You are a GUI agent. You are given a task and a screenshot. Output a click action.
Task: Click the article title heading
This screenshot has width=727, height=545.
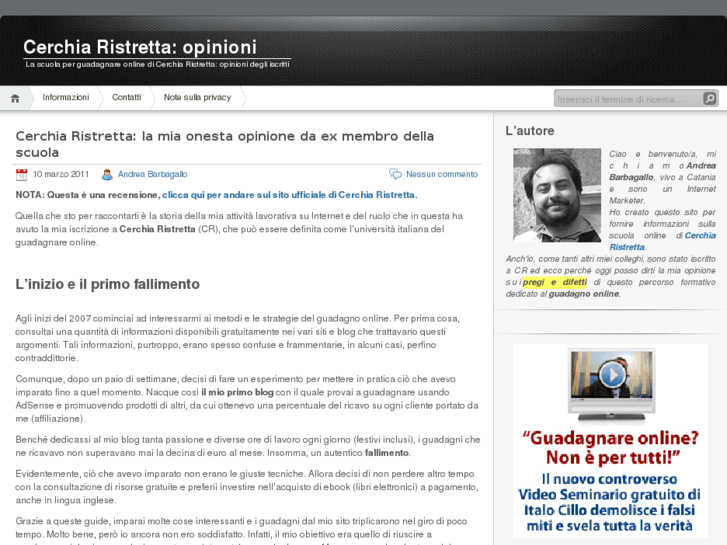225,144
